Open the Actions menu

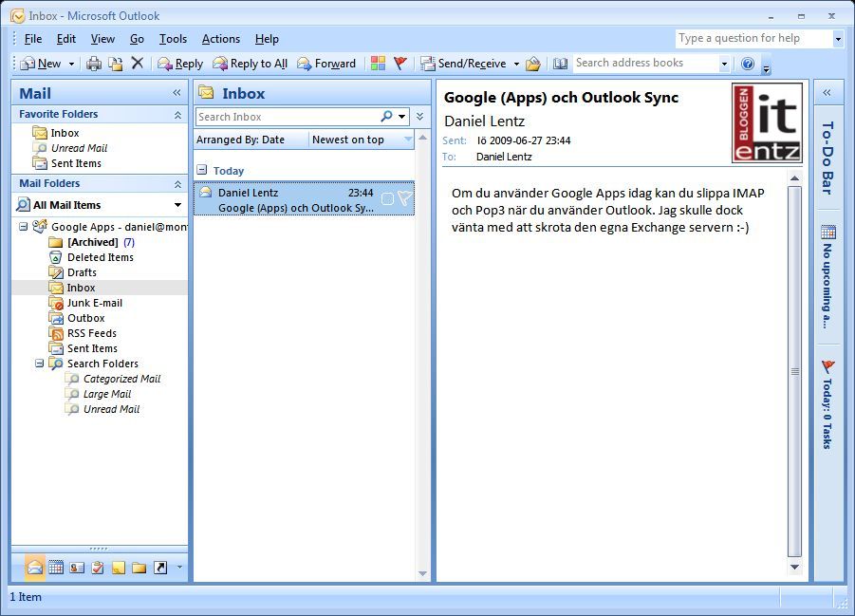pyautogui.click(x=221, y=39)
